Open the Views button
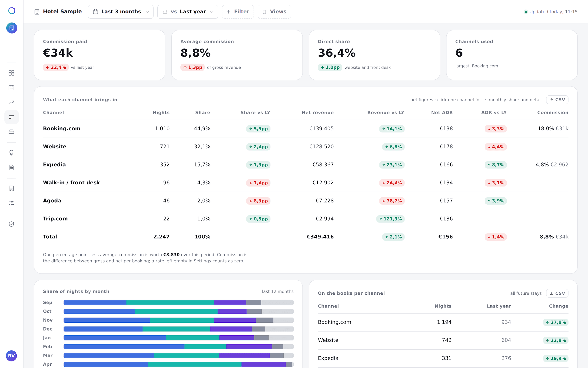 [x=274, y=12]
